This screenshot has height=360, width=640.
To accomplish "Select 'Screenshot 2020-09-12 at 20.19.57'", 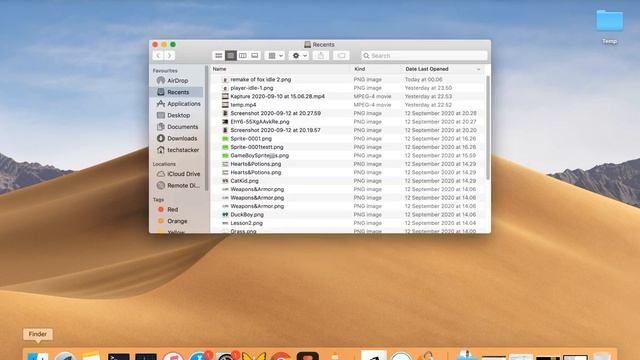I will [276, 130].
